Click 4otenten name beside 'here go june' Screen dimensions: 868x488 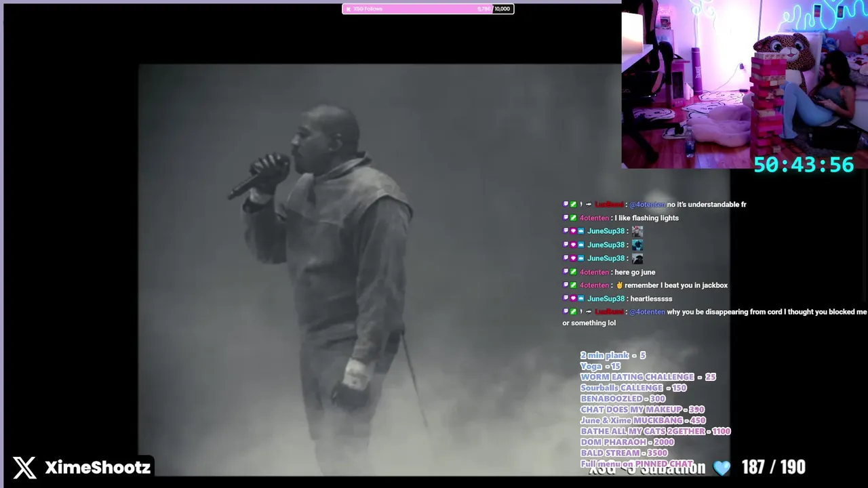pyautogui.click(x=594, y=272)
